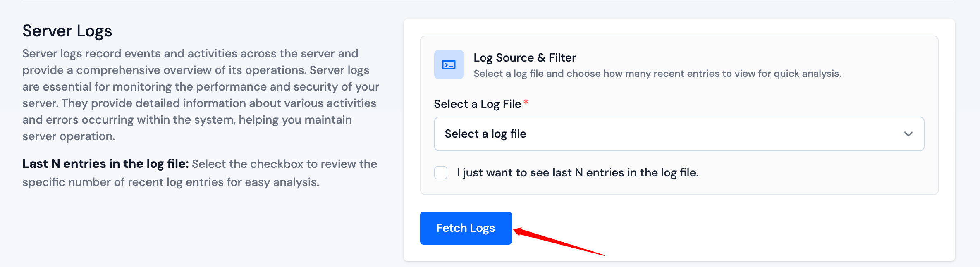Click the chevron arrow on the log file dropdown
This screenshot has width=980, height=267.
(908, 134)
